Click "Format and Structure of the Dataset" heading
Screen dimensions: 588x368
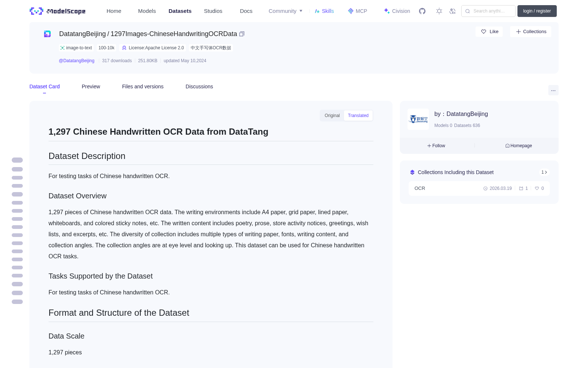point(119,313)
